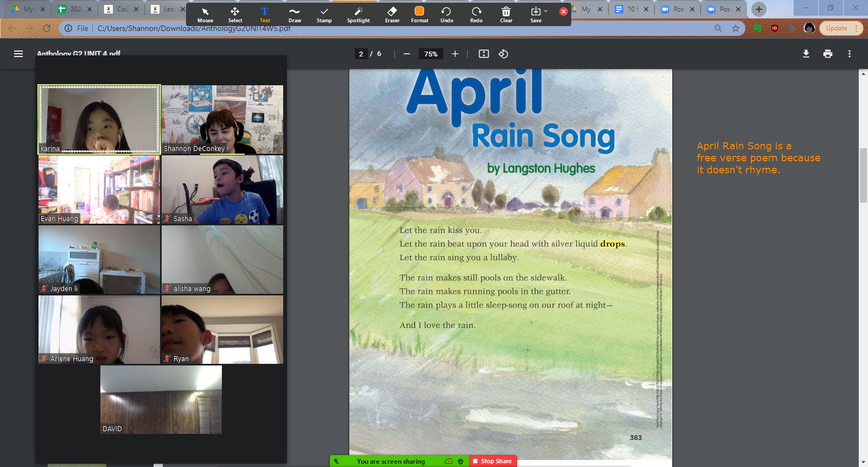868x467 pixels.
Task: Close the annotation toolbar
Action: 564,11
